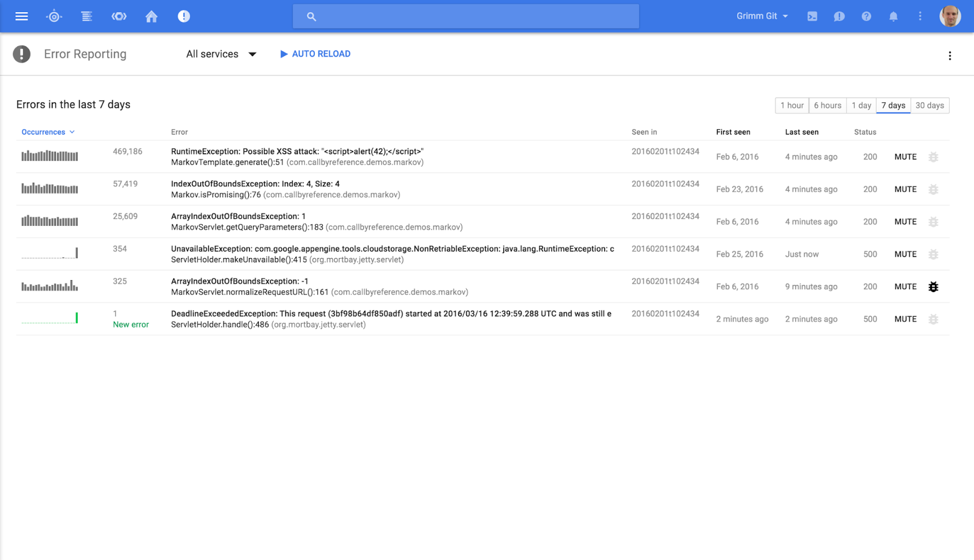Open the notifications bell
This screenshot has height=560, width=974.
coord(893,16)
